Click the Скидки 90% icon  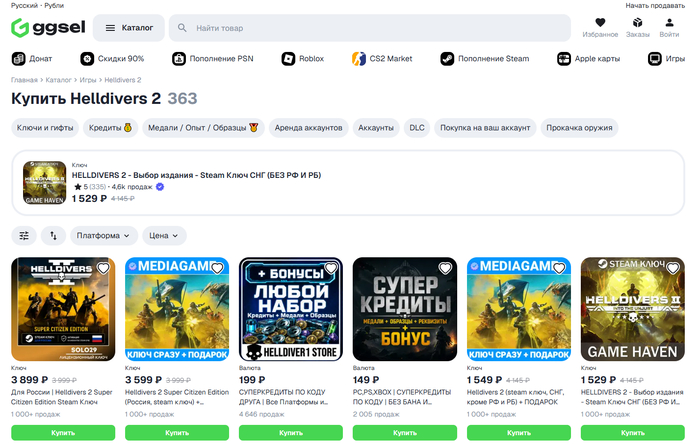click(x=87, y=58)
